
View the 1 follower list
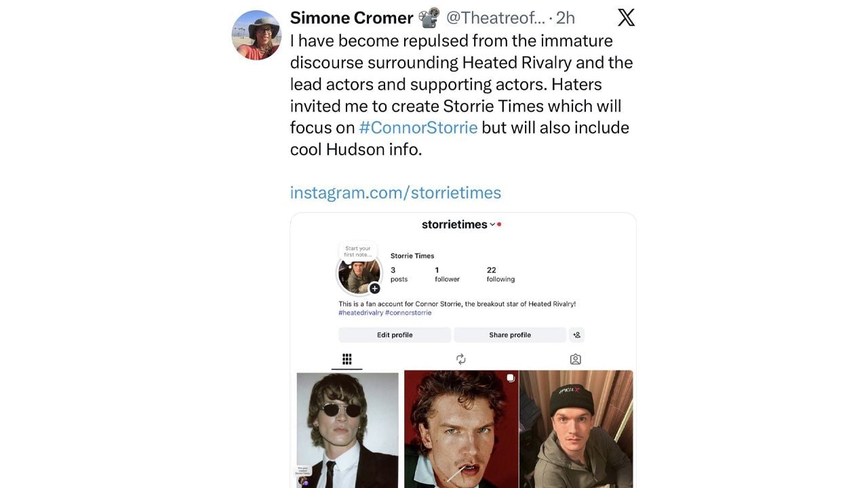[447, 274]
